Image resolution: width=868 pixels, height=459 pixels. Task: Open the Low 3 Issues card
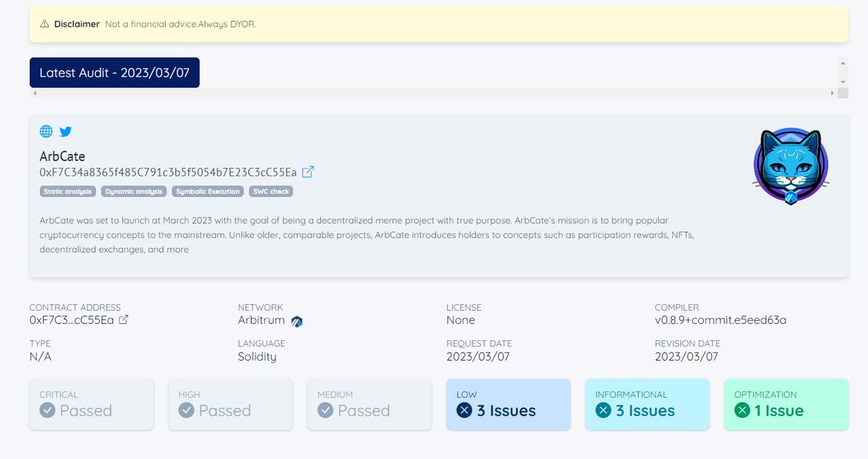(x=509, y=404)
